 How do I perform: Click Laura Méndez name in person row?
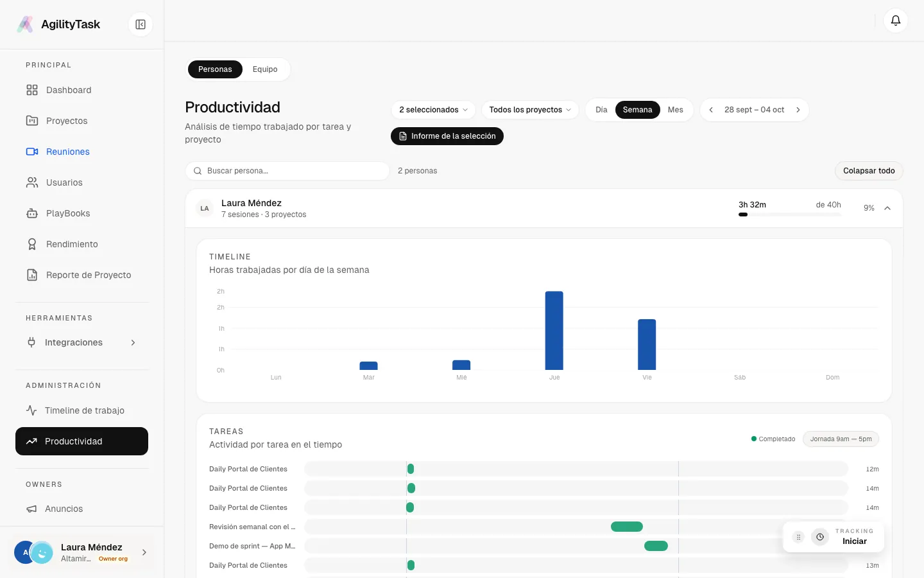(x=252, y=203)
